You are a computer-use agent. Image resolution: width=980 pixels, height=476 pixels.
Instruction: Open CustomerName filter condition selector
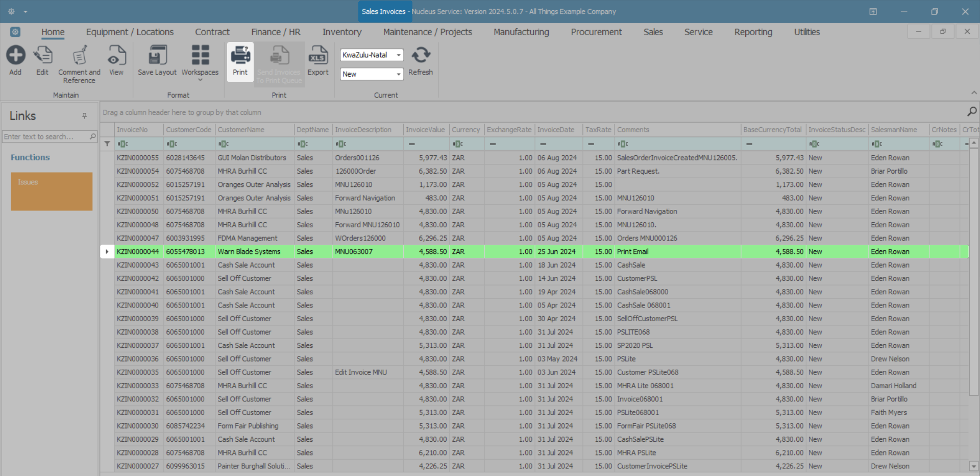(224, 144)
